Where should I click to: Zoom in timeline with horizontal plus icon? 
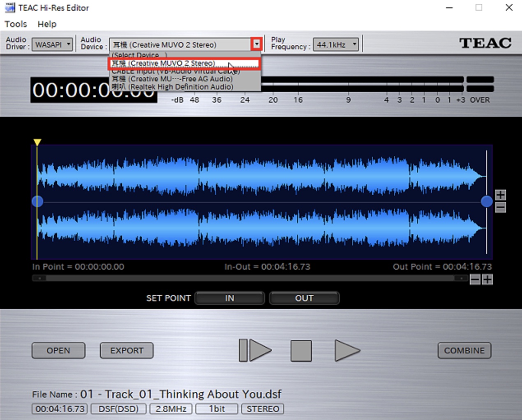click(487, 280)
